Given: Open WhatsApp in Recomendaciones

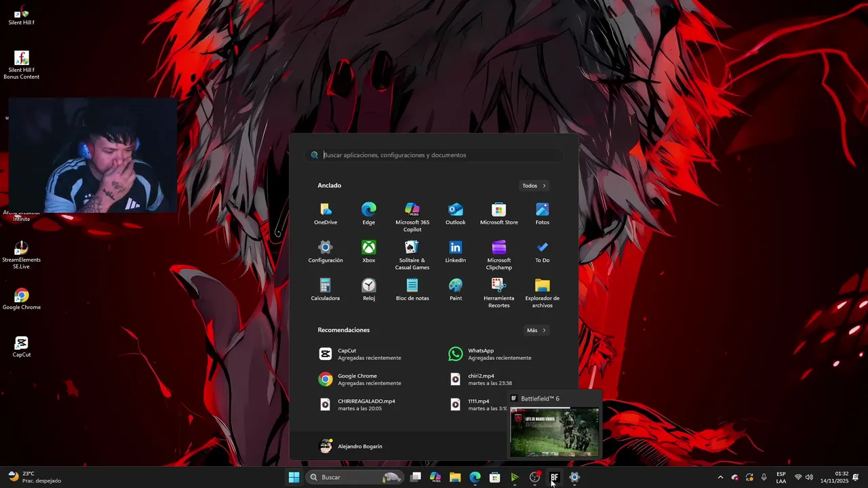Looking at the screenshot, I should [500, 354].
